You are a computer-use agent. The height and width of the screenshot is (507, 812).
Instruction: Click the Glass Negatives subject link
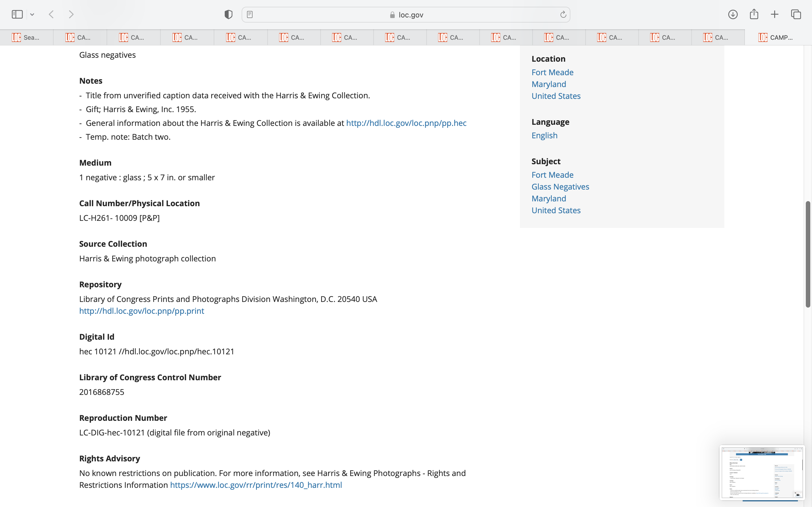[x=560, y=187]
